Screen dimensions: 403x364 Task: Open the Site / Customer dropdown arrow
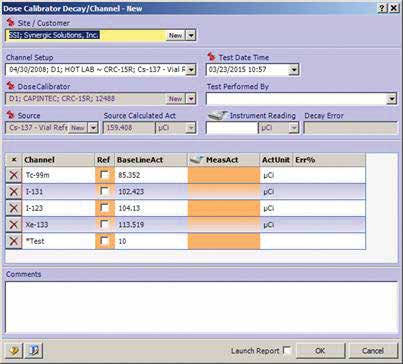click(x=191, y=35)
